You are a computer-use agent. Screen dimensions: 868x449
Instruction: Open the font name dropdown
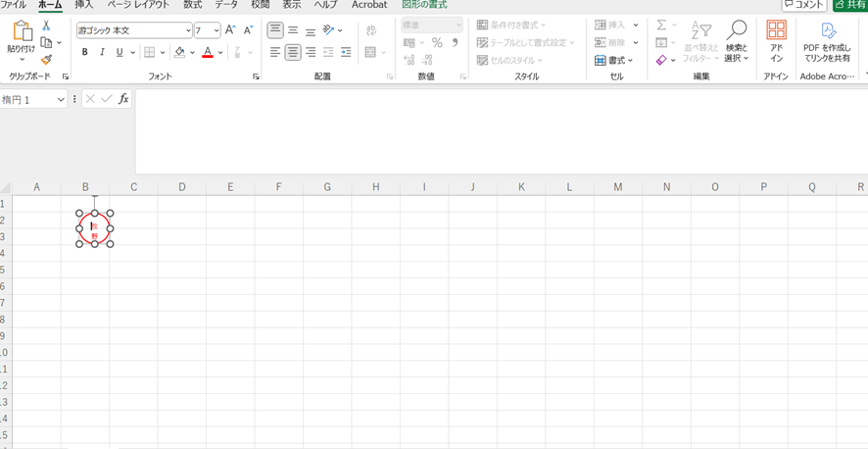[x=188, y=30]
